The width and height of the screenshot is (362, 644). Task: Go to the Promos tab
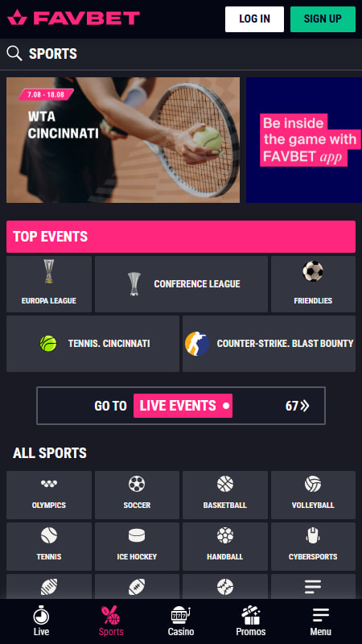[x=251, y=621]
